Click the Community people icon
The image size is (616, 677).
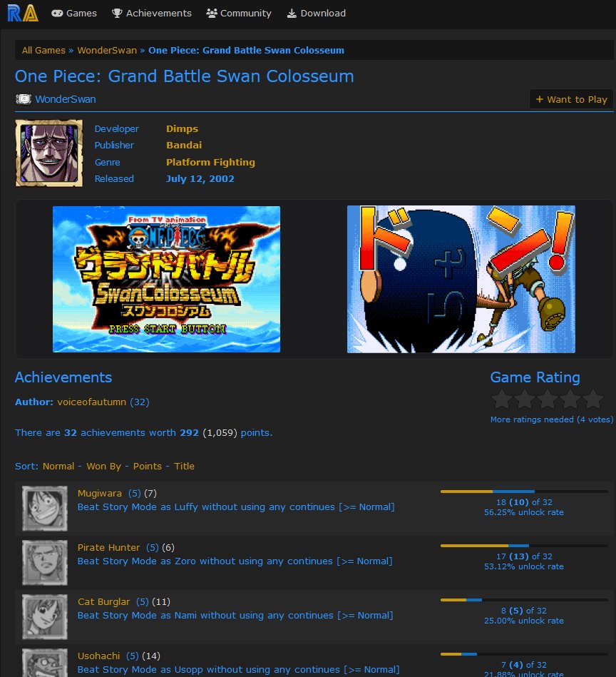coord(211,14)
